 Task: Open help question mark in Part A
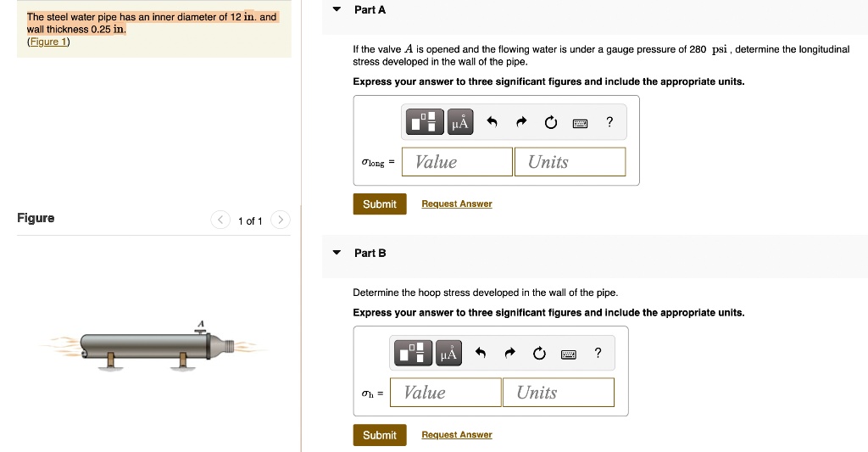(x=609, y=122)
